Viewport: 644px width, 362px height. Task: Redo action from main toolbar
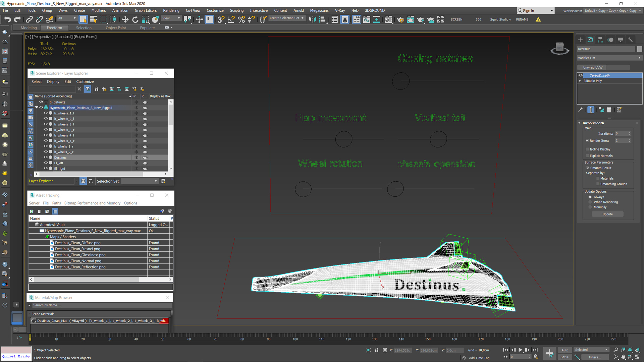coord(17,19)
